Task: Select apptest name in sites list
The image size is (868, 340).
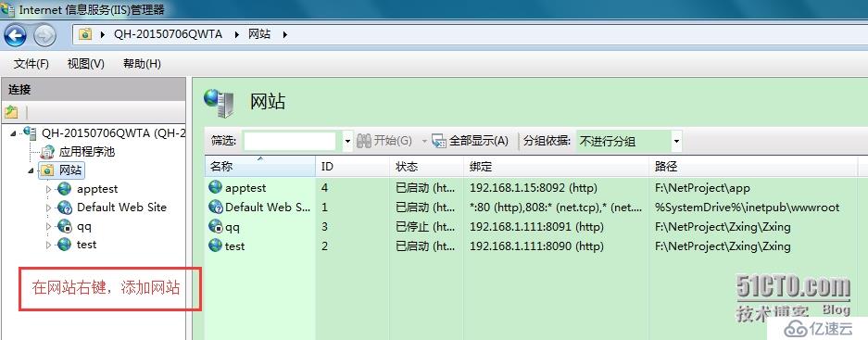Action: pyautogui.click(x=245, y=188)
